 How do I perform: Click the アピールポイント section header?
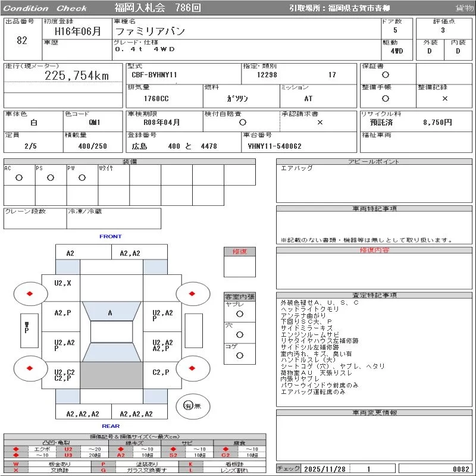tap(374, 162)
